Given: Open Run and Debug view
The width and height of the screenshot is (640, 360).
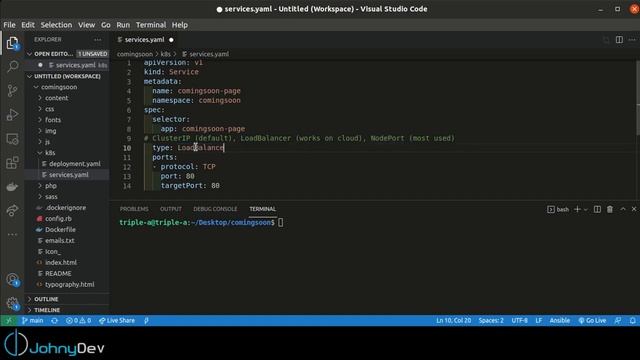Looking at the screenshot, I should [12, 115].
